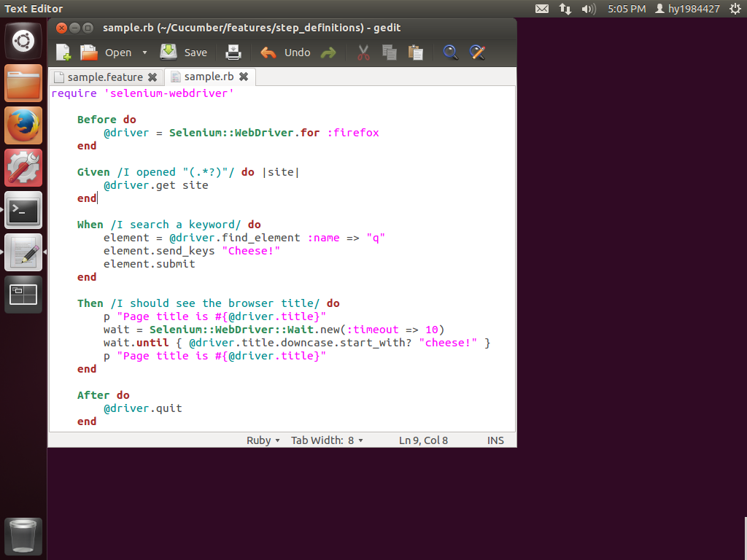
Task: Paste from clipboard icon
Action: click(x=415, y=52)
